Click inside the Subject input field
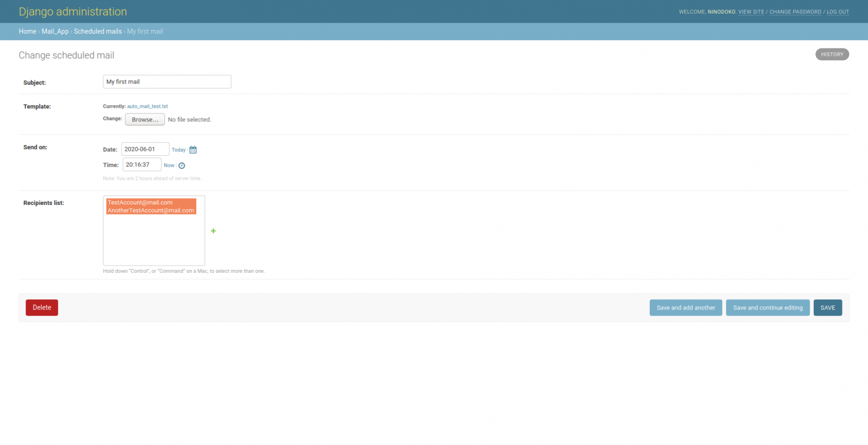868x445 pixels. coord(167,81)
